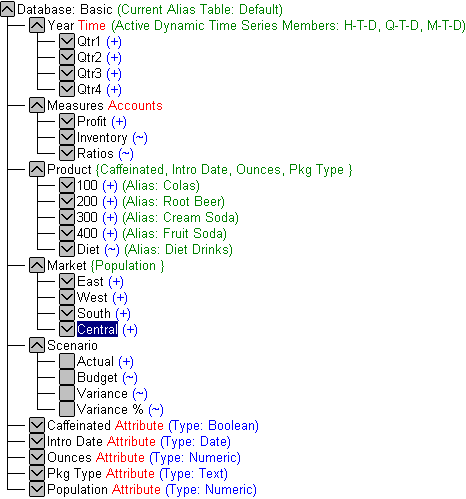Collapse the Year dimension node
Screen dimensions: 466x499
coord(37,25)
